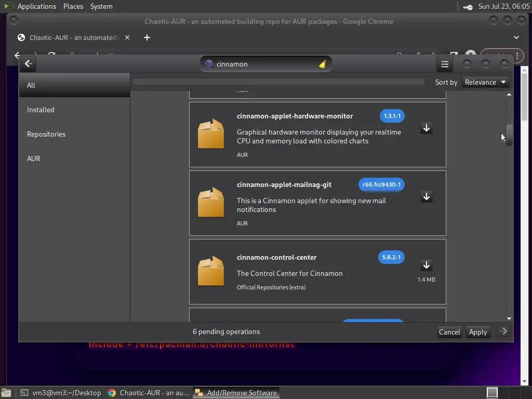The width and height of the screenshot is (532, 399).
Task: Click scroll-down arrow of package list
Action: click(509, 318)
